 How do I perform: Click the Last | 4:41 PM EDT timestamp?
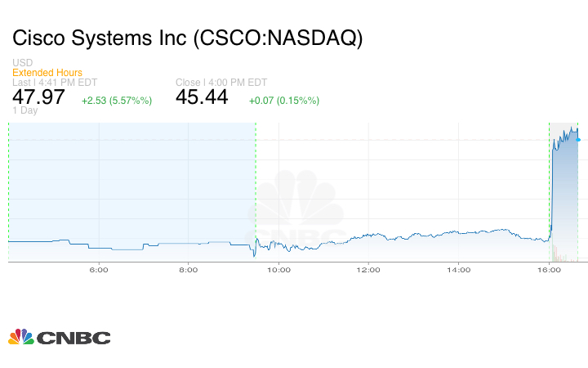pos(52,82)
